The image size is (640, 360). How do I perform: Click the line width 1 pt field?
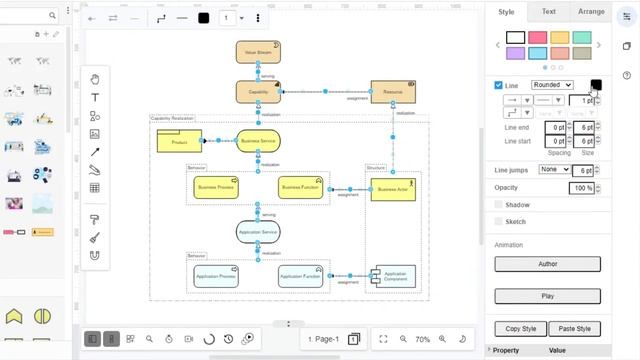coord(582,100)
